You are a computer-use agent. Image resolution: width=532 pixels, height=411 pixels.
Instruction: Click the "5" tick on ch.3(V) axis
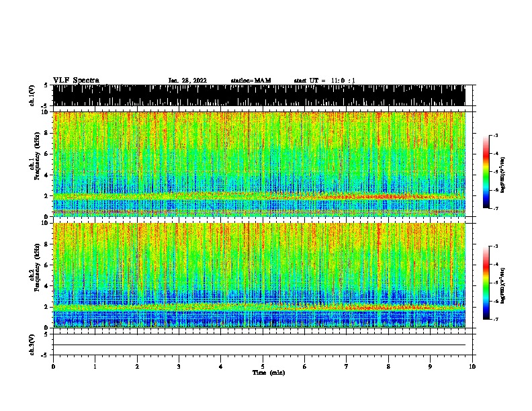point(46,334)
